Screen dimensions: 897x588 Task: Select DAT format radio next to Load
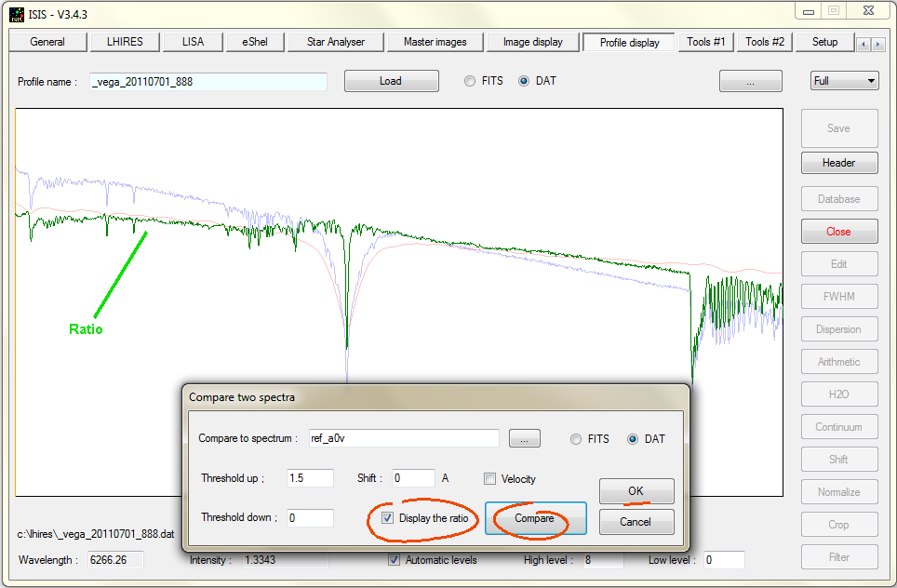click(x=524, y=81)
